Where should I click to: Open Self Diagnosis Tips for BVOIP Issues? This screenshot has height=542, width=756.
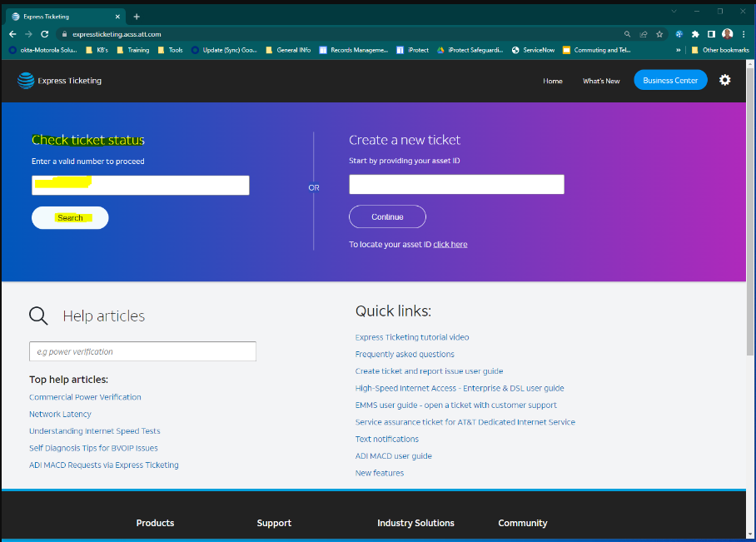pos(93,448)
